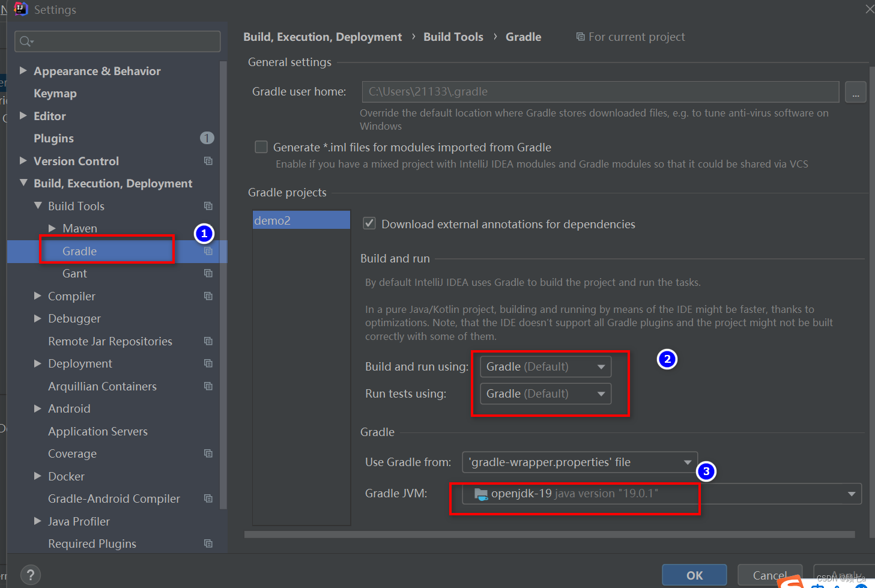
Task: Open Help with the question mark button
Action: point(31,575)
